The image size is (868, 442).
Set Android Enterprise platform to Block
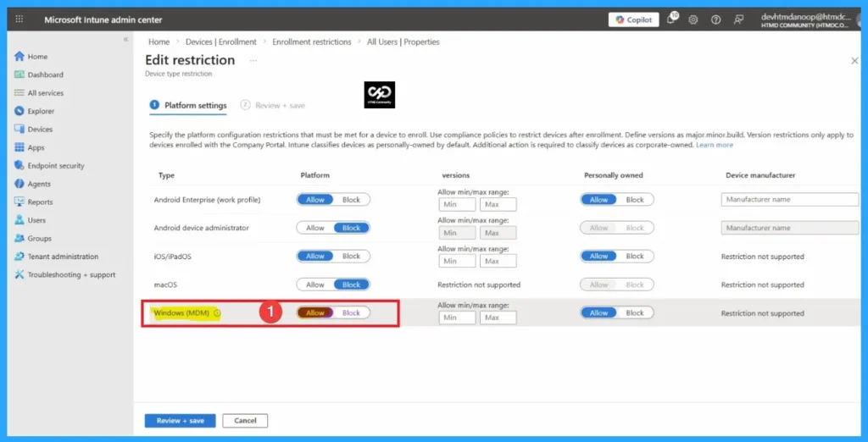point(352,200)
